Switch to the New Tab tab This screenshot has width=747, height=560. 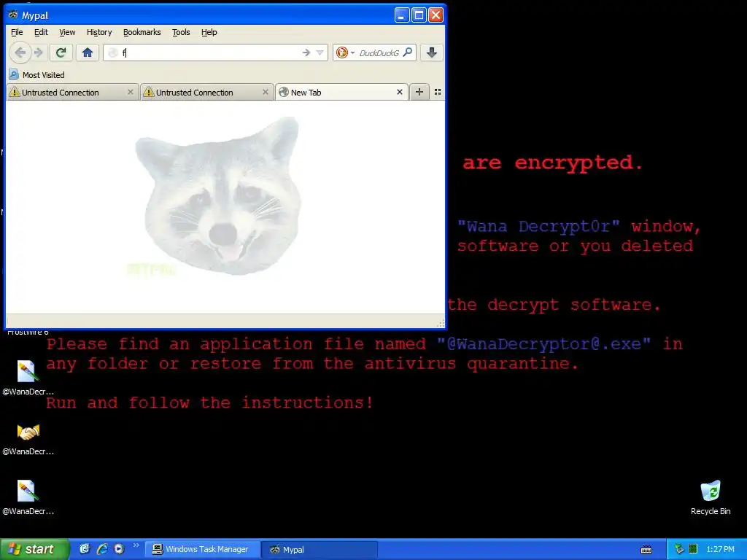click(x=341, y=93)
